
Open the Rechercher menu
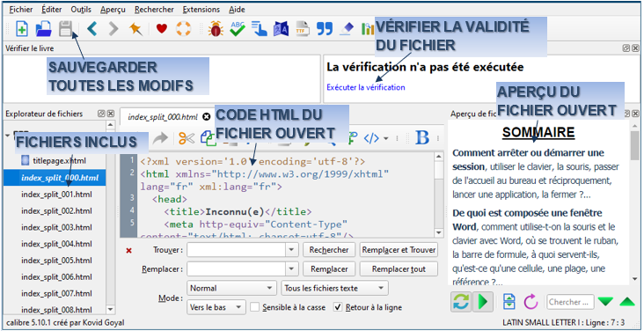click(x=154, y=9)
